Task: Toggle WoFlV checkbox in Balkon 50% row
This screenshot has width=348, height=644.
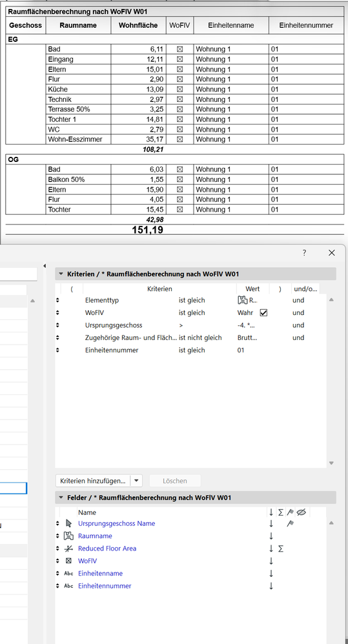Action: tap(179, 179)
